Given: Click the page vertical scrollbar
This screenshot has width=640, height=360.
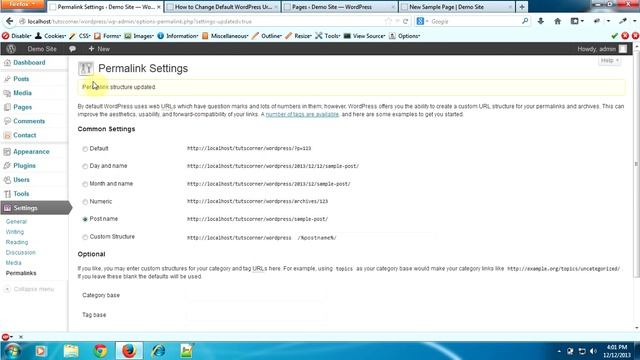Looking at the screenshot, I should pos(636,163).
